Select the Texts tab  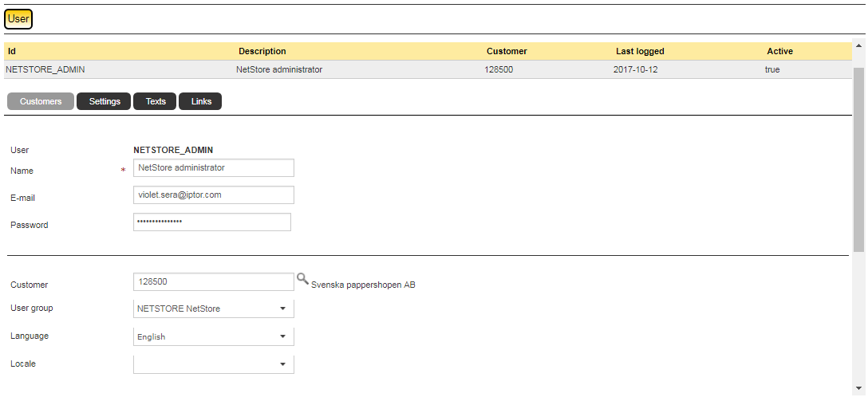[x=156, y=101]
